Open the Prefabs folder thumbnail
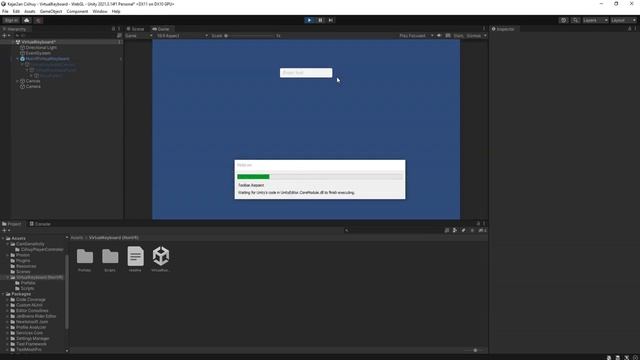Viewport: 640px width, 360px height. click(x=84, y=259)
